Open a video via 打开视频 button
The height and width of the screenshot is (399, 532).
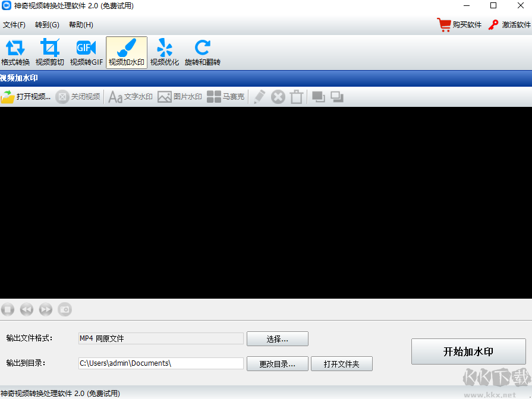pos(27,96)
